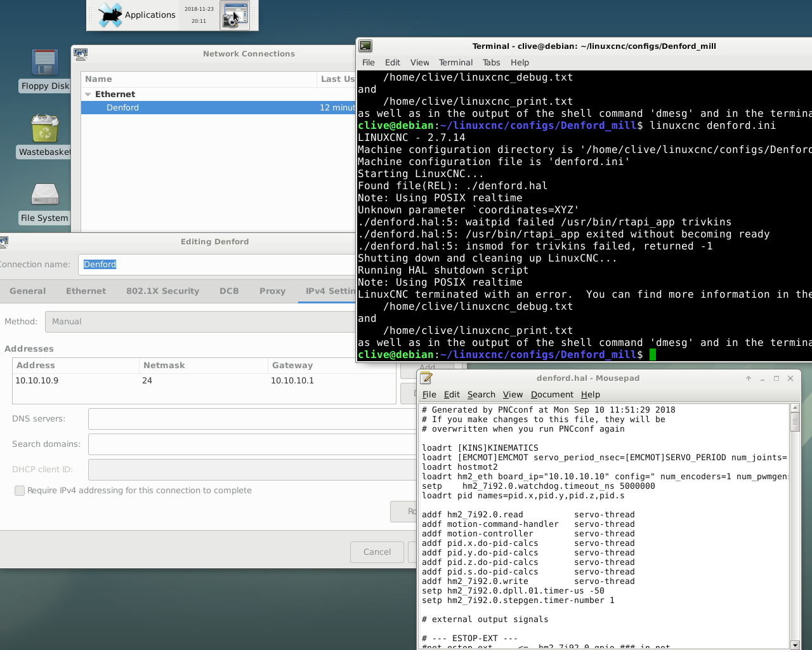Open Mousepad's File menu

coord(429,394)
